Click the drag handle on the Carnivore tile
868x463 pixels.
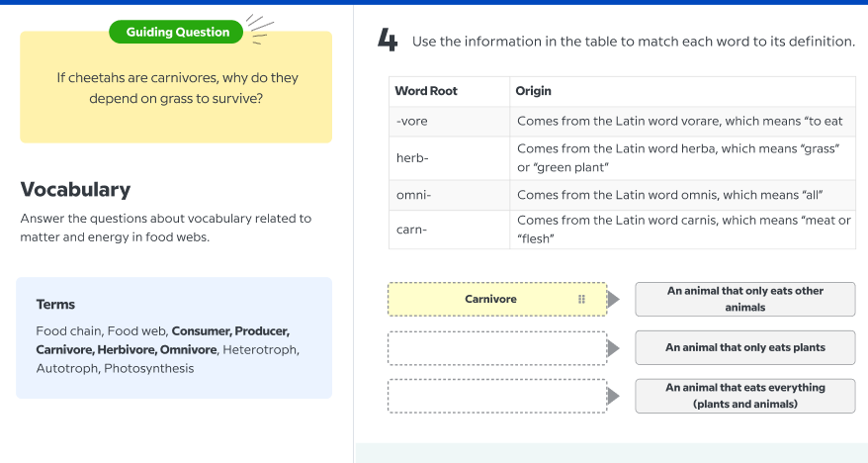[x=581, y=299]
